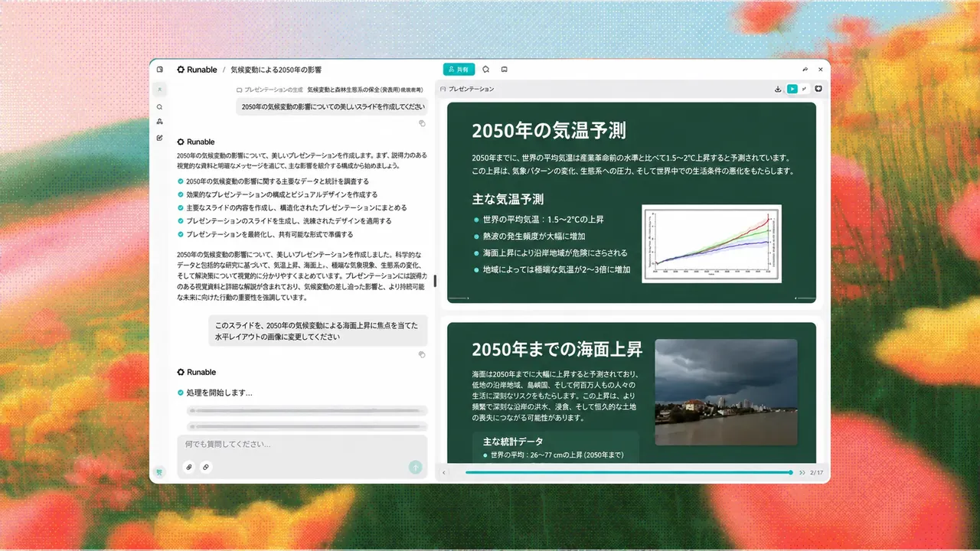Screen dimensions: 980x551
Task: Click the attach file paperclip icon
Action: pos(188,467)
